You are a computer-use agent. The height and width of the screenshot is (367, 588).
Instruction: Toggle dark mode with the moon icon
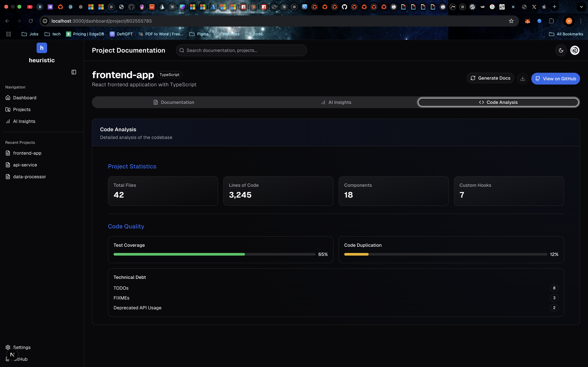click(561, 50)
